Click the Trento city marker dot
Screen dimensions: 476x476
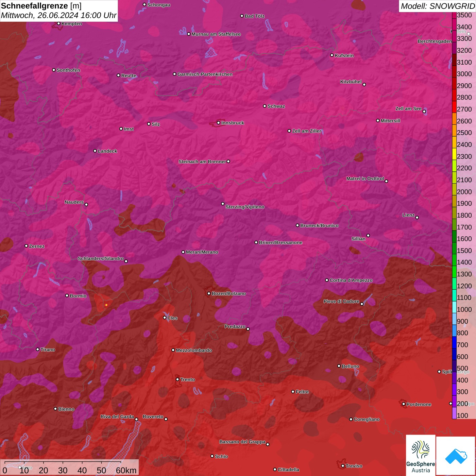[x=177, y=379]
